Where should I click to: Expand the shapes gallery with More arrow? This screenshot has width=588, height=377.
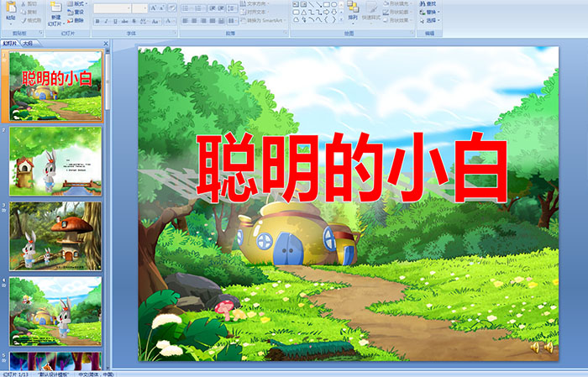341,19
